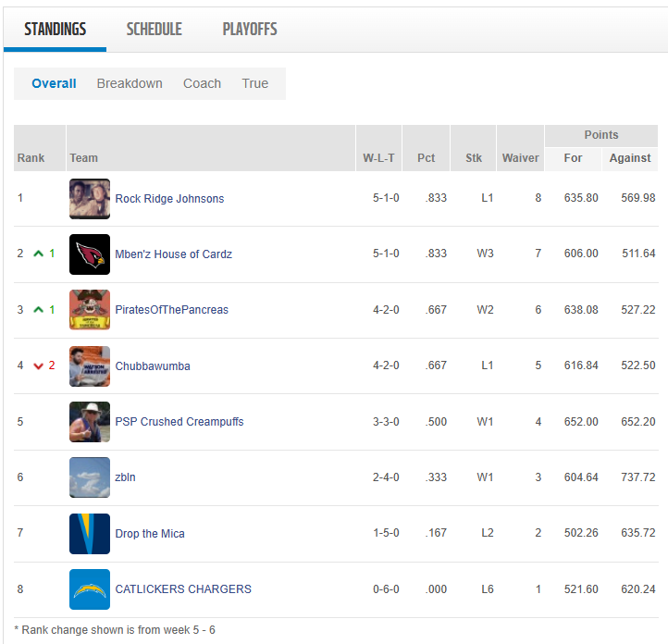Image resolution: width=668 pixels, height=644 pixels.
Task: Open Mben'z House of Cardz team link
Action: point(173,254)
